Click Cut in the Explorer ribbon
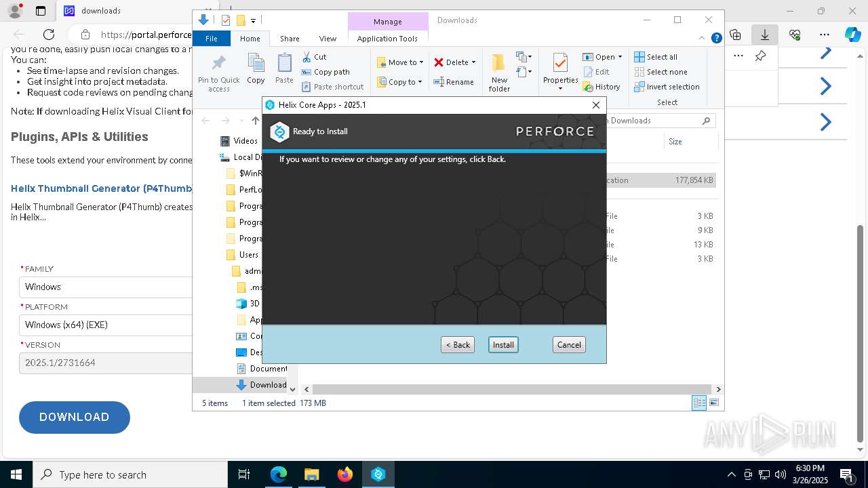The width and height of the screenshot is (868, 488). coord(314,57)
